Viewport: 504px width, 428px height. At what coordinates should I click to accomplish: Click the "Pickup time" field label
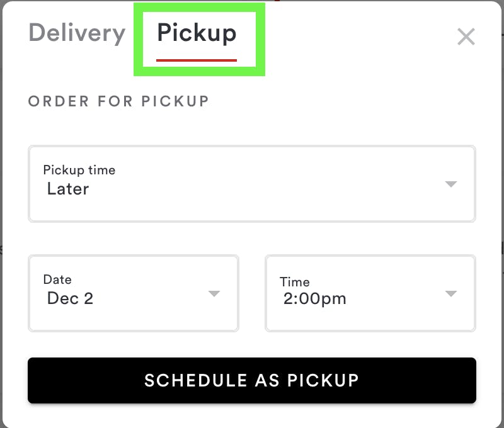[x=79, y=170]
